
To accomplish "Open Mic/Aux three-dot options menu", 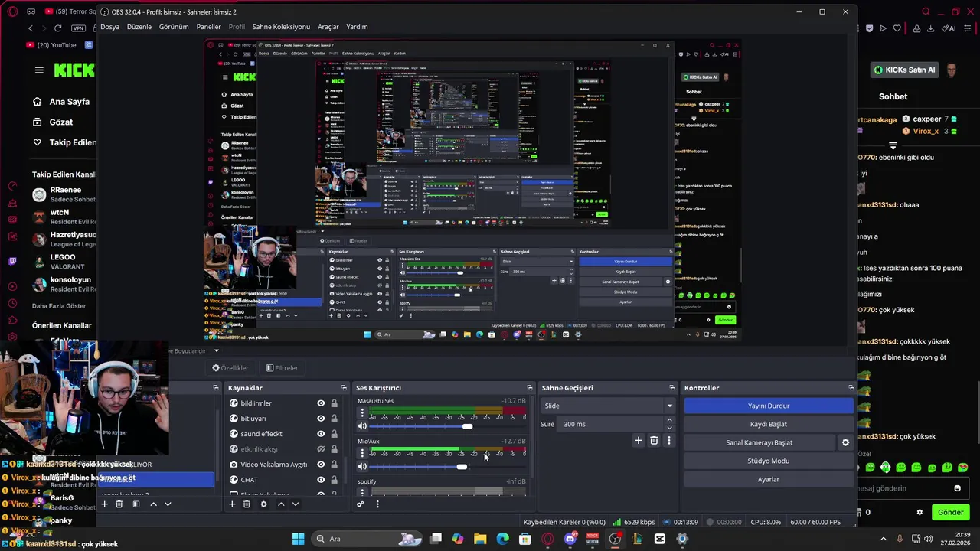I will point(362,453).
